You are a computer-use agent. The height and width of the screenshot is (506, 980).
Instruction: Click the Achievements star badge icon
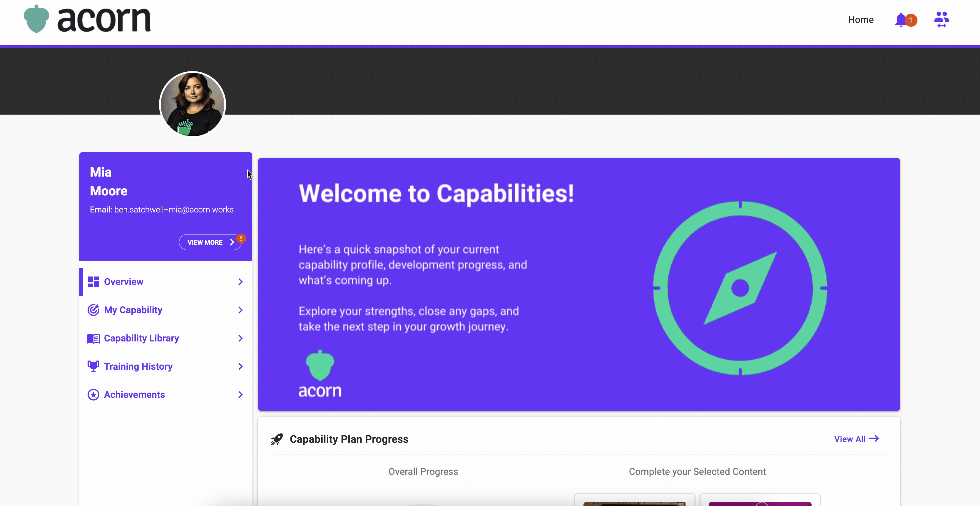coord(93,395)
